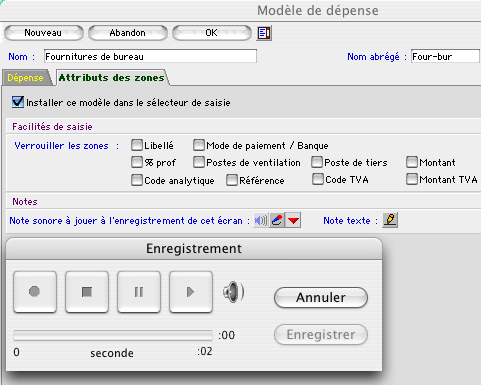Enable the Code TVA lock checkbox

pyautogui.click(x=318, y=179)
